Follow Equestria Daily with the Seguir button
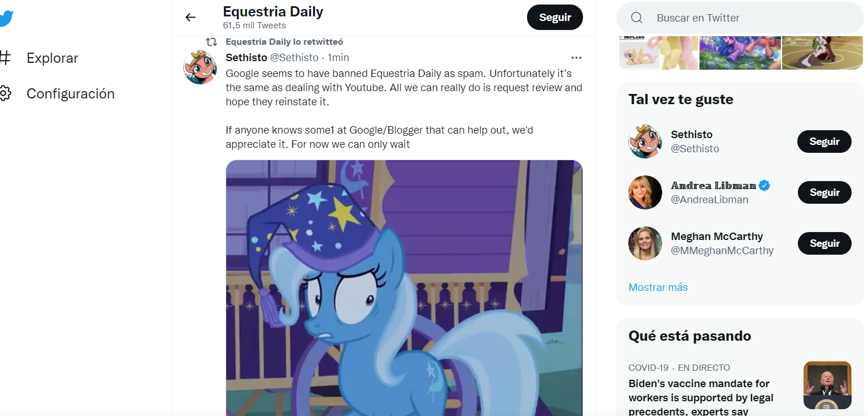868x416 pixels. [x=555, y=18]
